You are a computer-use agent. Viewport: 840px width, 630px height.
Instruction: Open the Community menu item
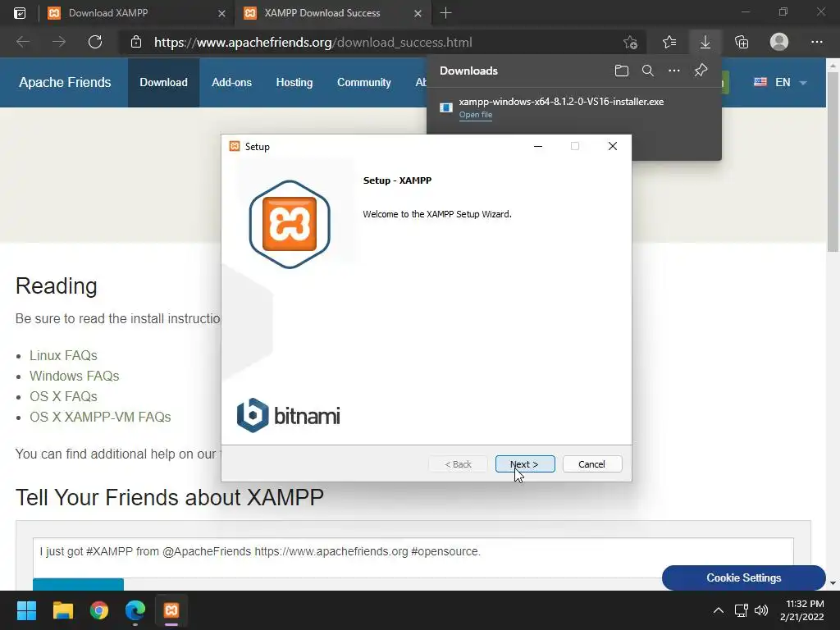363,83
